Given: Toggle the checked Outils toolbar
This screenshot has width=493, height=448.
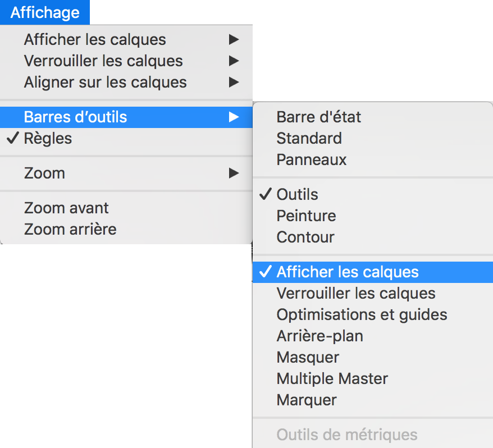Looking at the screenshot, I should pyautogui.click(x=298, y=195).
